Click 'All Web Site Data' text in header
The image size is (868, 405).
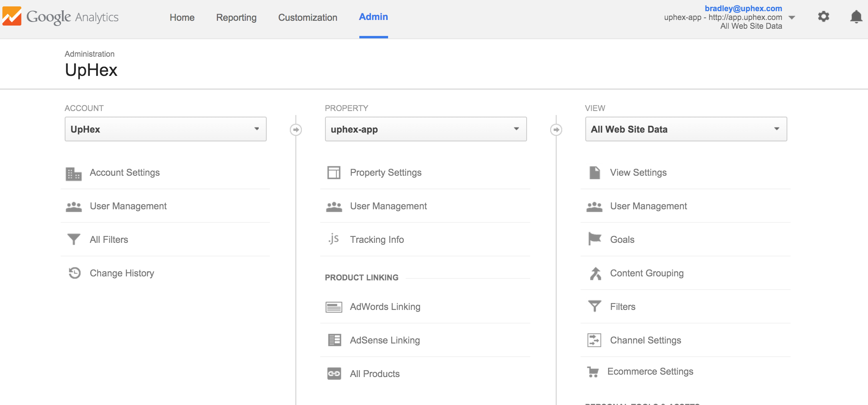click(x=751, y=26)
